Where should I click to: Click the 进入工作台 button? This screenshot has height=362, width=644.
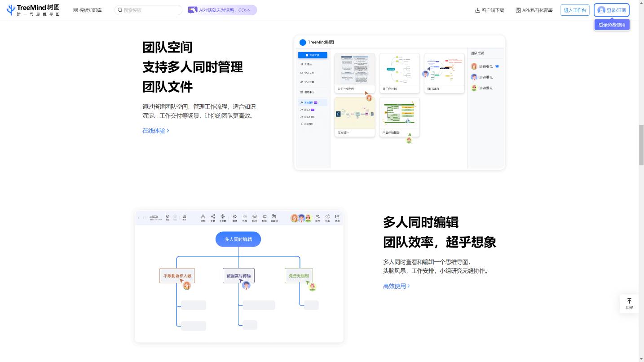(575, 10)
